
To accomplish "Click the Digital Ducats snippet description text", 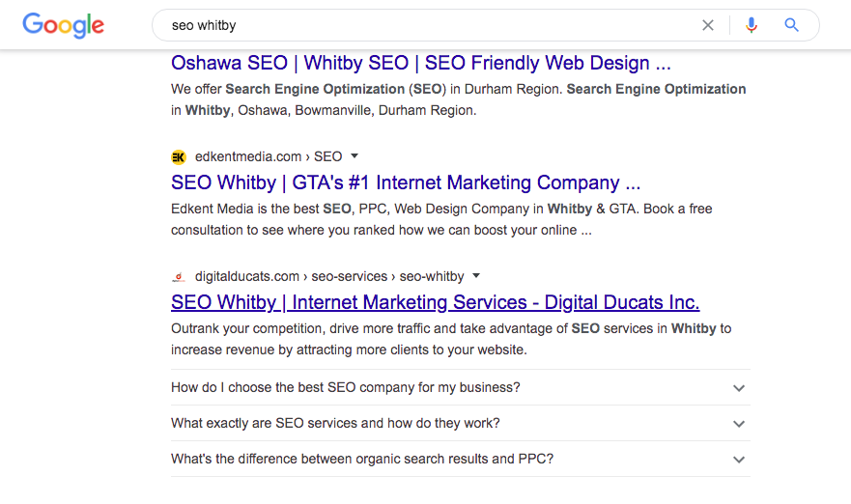I will 450,339.
